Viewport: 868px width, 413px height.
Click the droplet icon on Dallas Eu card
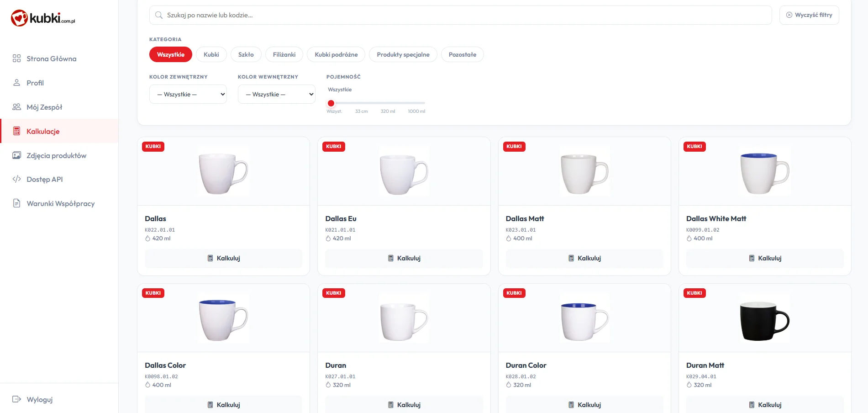tap(328, 238)
